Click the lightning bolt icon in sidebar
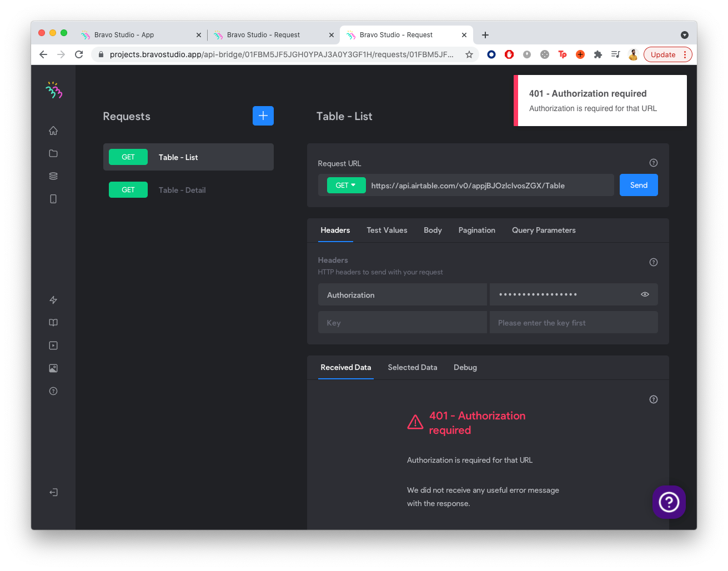This screenshot has width=728, height=571. [53, 300]
